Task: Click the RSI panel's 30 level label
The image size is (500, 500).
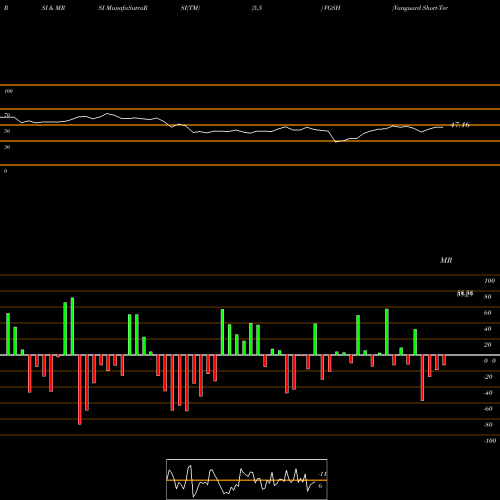Action: (x=7, y=147)
